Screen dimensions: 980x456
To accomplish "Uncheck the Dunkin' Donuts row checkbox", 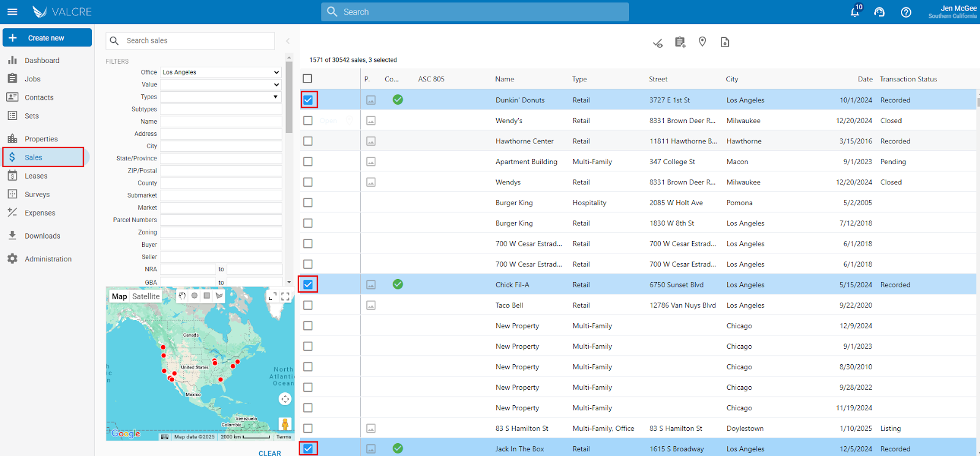I will [x=308, y=100].
